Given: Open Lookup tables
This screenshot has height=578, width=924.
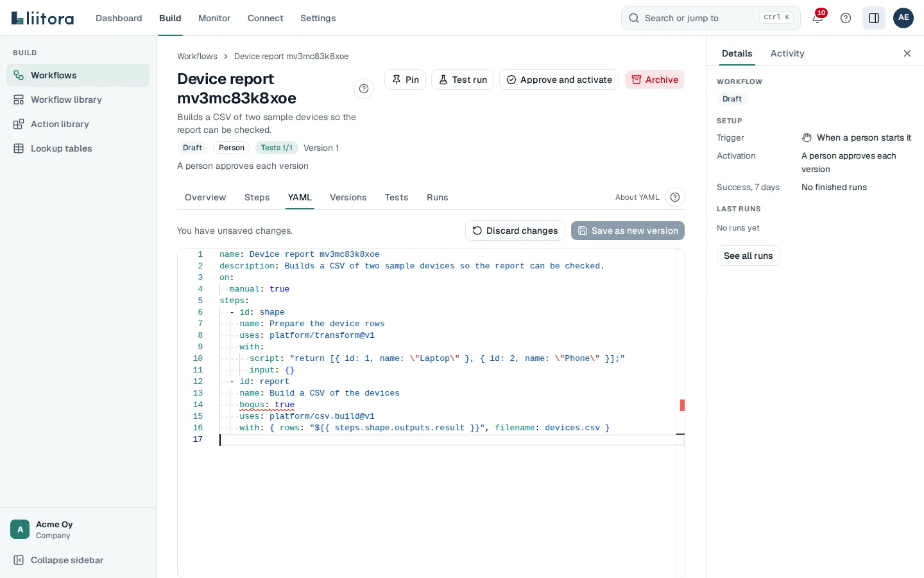Looking at the screenshot, I should point(78,148).
